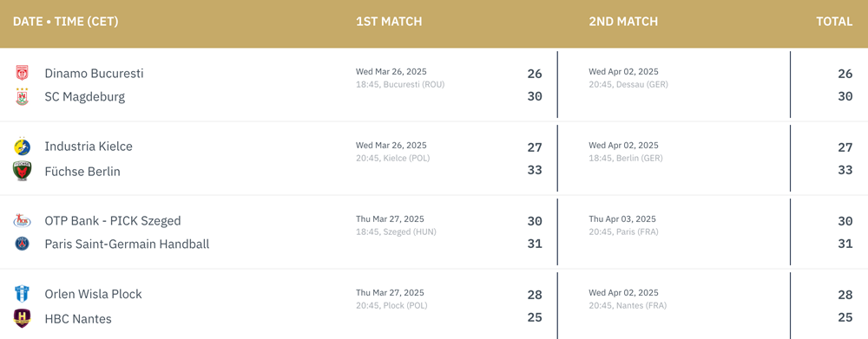Open the Orlen Wisla Plock logo
The image size is (868, 339).
pos(23,294)
